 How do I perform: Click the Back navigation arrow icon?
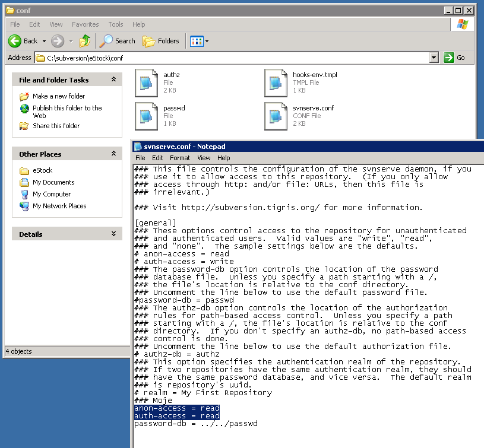pos(15,41)
